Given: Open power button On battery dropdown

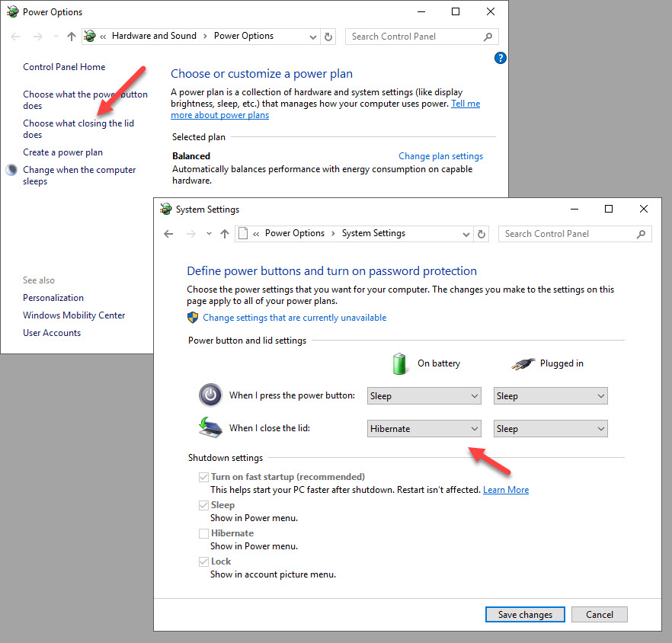Looking at the screenshot, I should 424,396.
